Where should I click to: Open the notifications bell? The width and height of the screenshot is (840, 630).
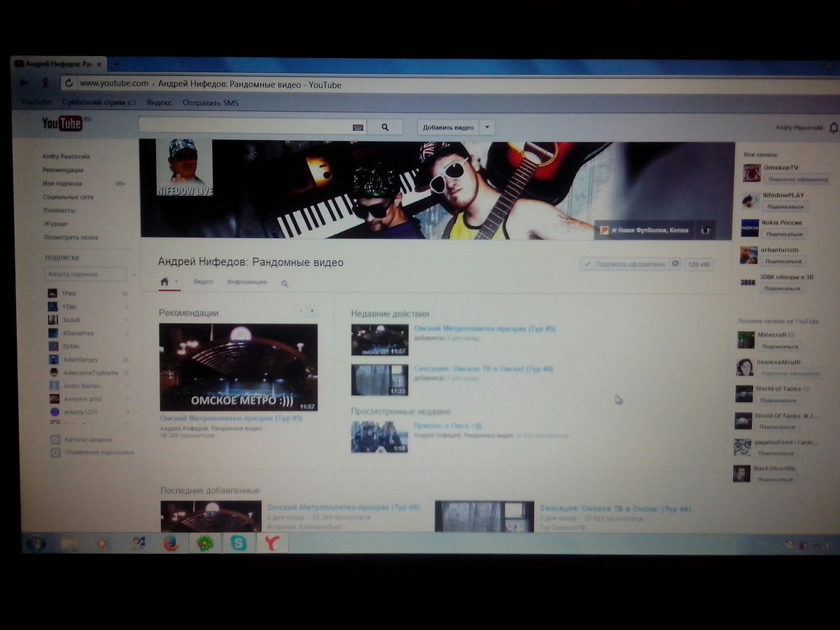833,128
